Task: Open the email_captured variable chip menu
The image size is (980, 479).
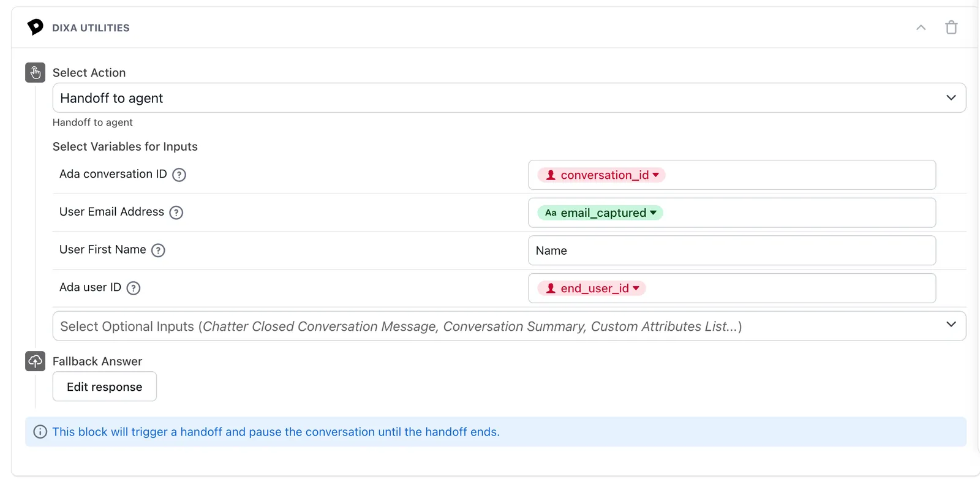Action: (600, 213)
